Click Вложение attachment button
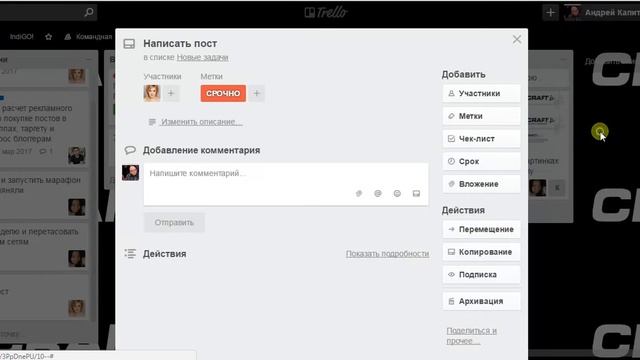Screen dimensions: 640x360 (481, 184)
